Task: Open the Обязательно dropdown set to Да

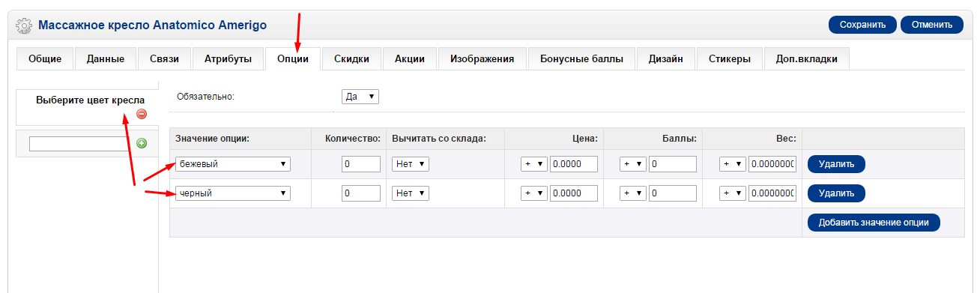Action: coord(360,97)
